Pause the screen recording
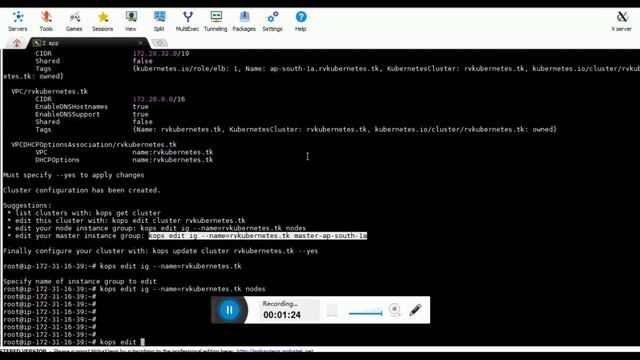 [229, 310]
